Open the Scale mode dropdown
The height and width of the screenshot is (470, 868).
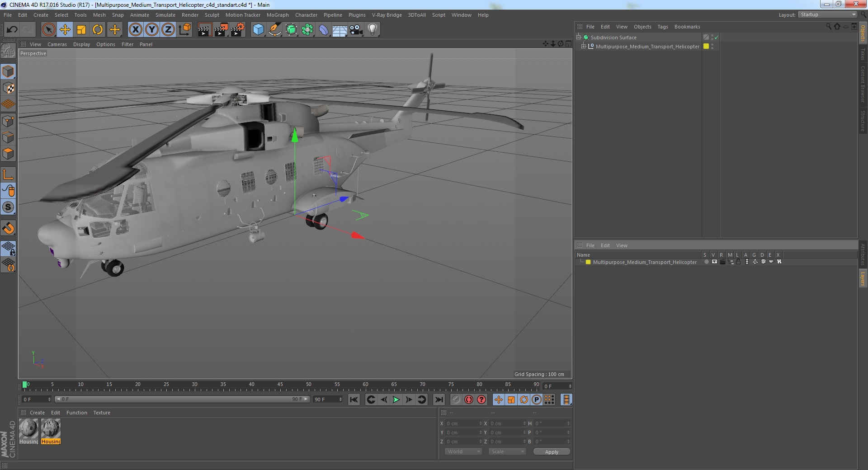click(x=507, y=451)
